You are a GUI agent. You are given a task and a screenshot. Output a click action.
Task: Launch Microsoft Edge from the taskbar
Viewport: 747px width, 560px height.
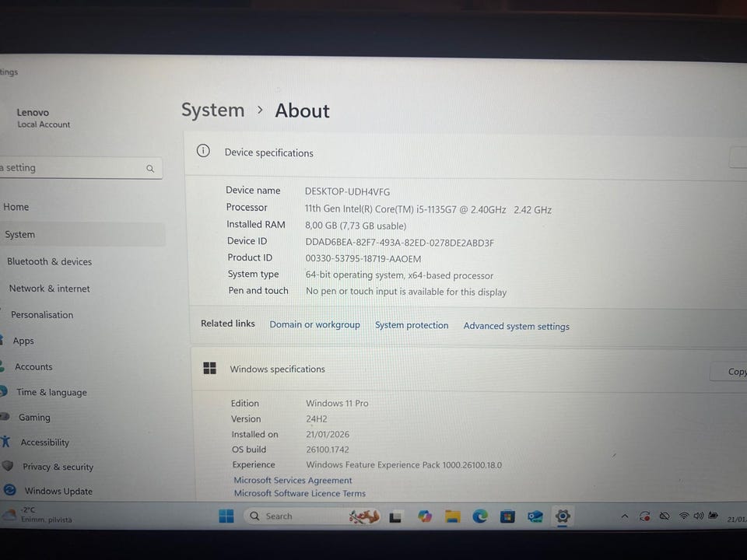click(x=480, y=516)
